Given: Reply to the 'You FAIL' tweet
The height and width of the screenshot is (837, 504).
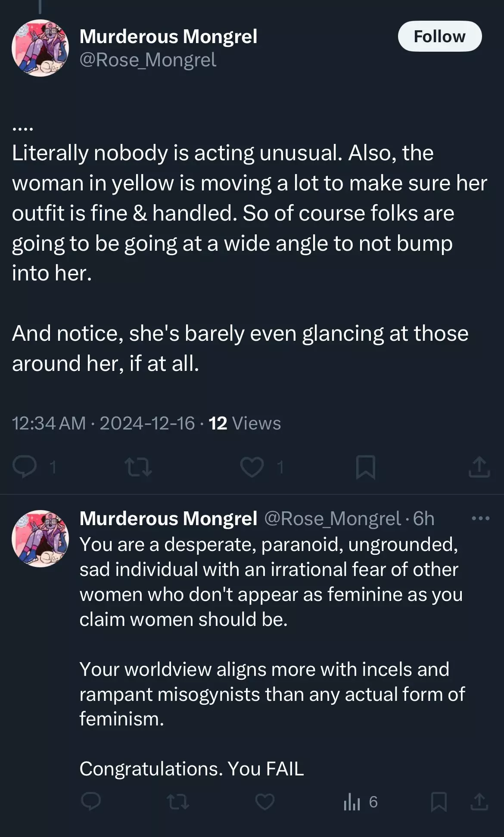Looking at the screenshot, I should [x=91, y=802].
